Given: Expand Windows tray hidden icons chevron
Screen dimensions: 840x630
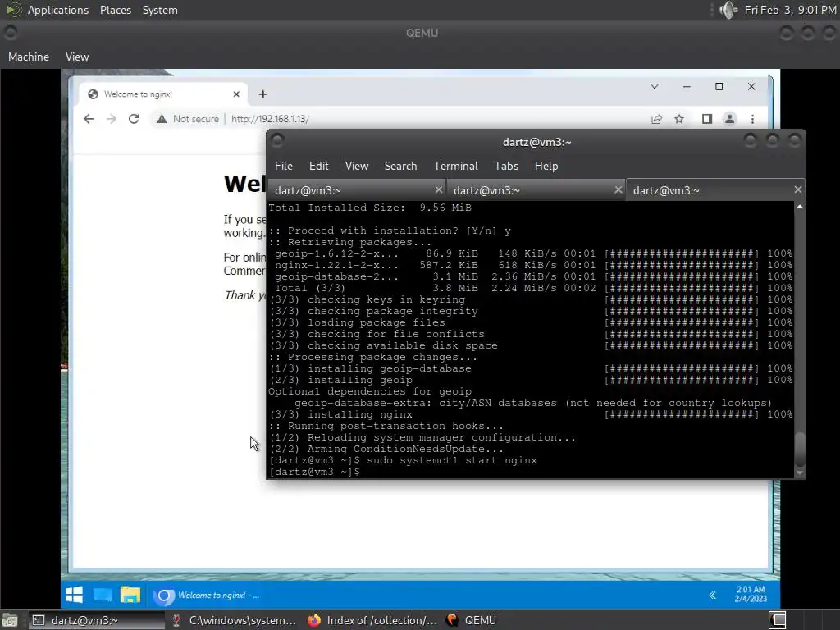Looking at the screenshot, I should coord(713,596).
